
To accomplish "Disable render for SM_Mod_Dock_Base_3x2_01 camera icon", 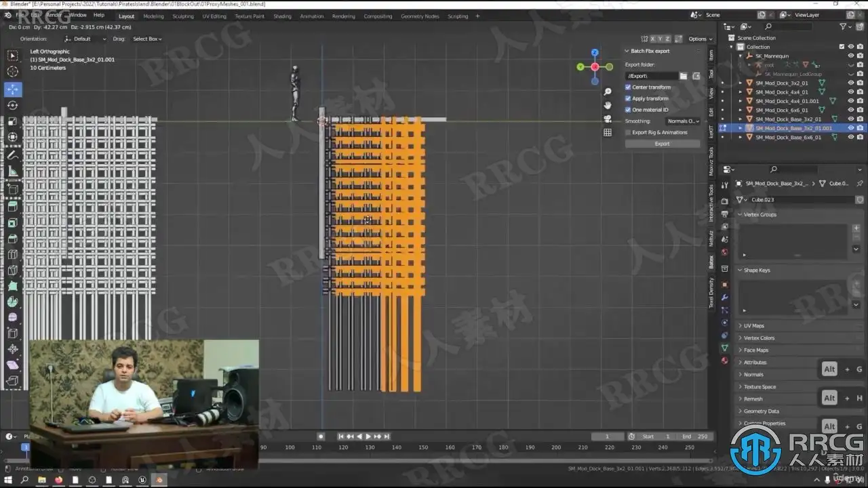I will (x=860, y=119).
